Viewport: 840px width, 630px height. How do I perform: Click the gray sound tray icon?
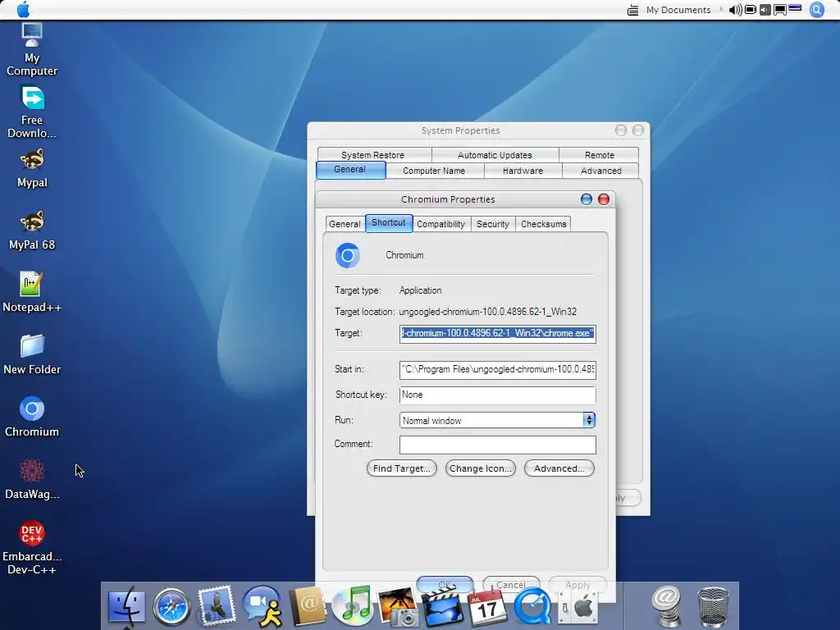[765, 10]
